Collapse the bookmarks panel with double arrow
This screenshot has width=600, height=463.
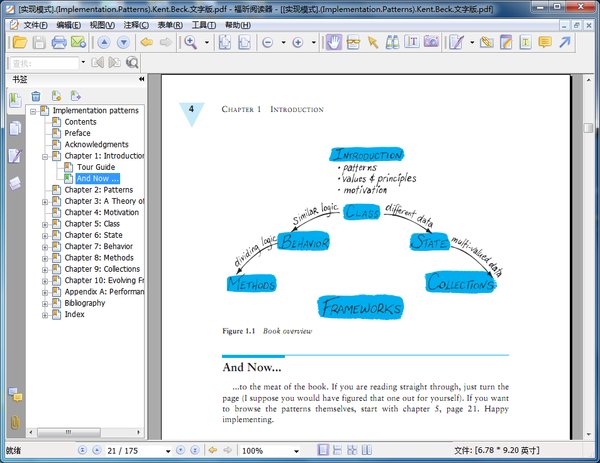pyautogui.click(x=142, y=79)
